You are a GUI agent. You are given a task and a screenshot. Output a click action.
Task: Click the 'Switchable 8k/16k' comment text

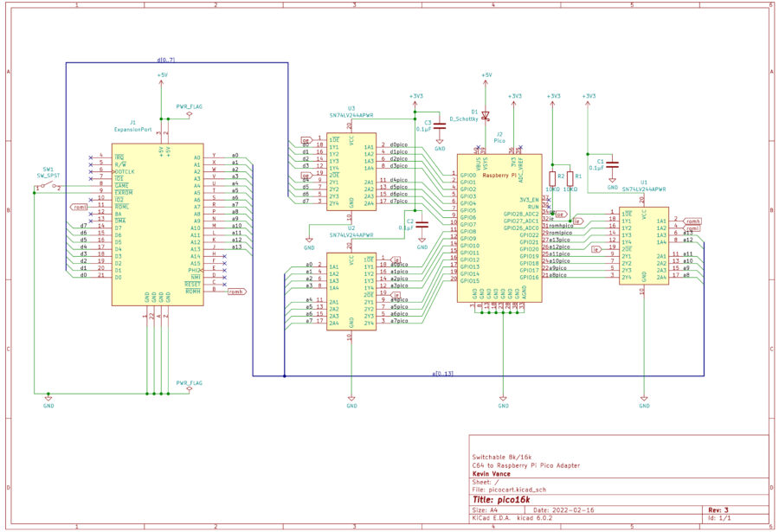pos(502,457)
